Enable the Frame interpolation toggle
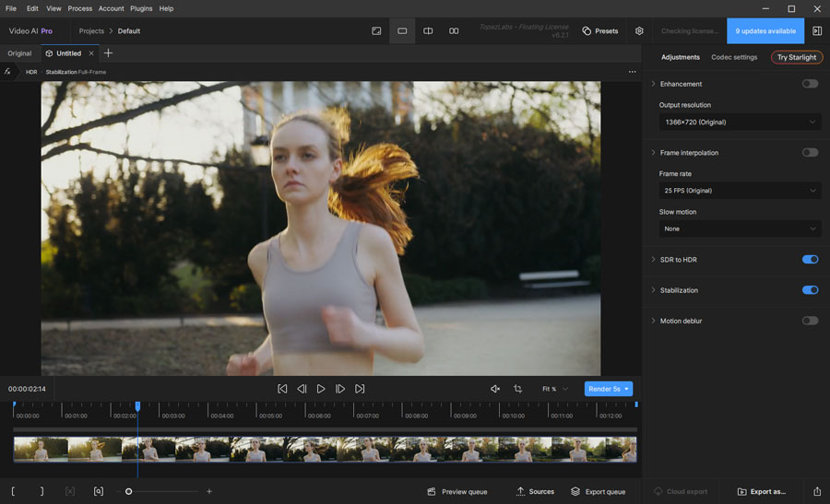 click(x=810, y=152)
